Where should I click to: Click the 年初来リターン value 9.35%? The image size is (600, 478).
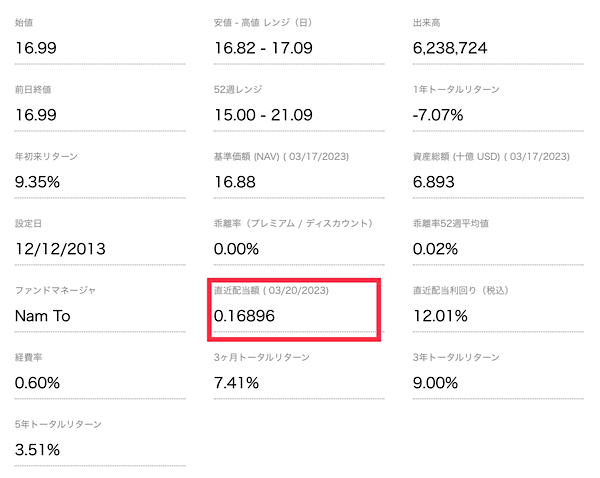click(x=37, y=182)
